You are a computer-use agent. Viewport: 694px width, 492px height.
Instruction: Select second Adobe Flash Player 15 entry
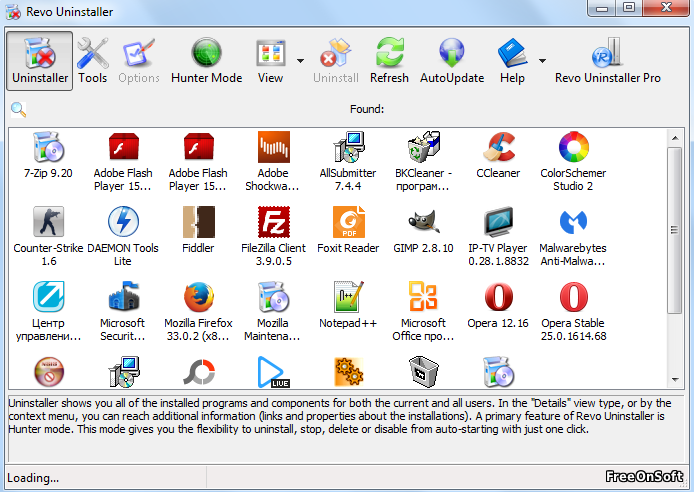[x=198, y=162]
